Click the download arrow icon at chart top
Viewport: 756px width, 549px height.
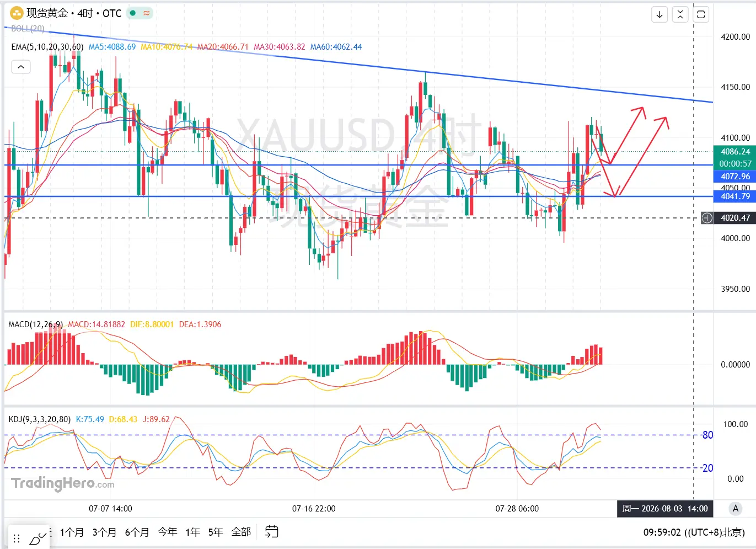[x=660, y=14]
